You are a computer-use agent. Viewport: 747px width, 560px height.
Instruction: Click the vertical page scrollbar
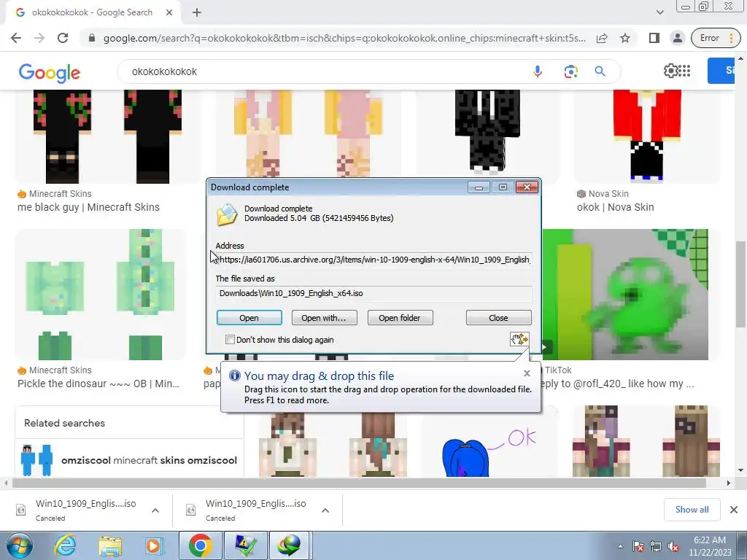coord(740,286)
